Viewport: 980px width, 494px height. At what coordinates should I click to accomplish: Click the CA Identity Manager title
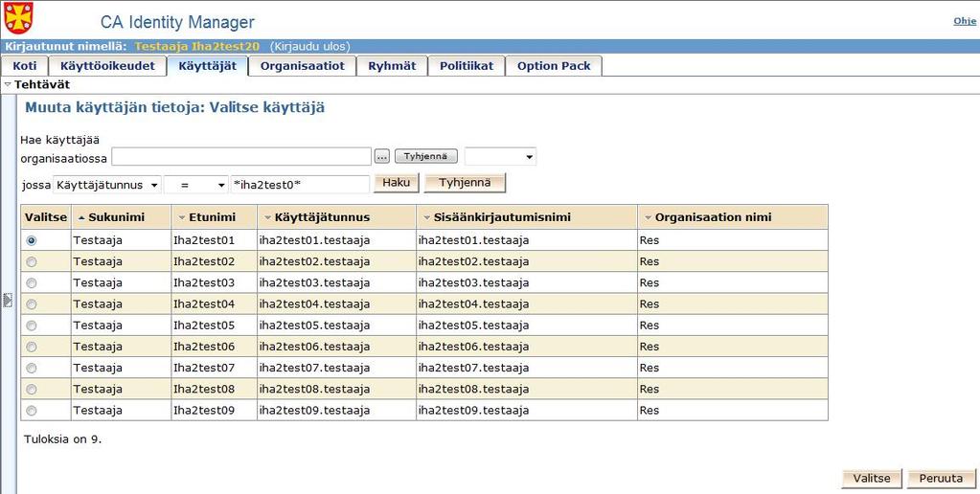click(x=177, y=22)
